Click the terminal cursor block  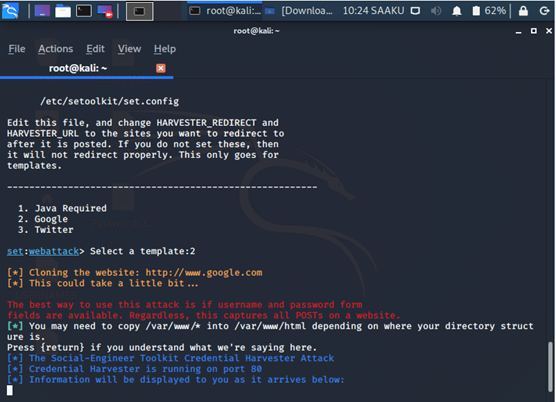pos(10,390)
